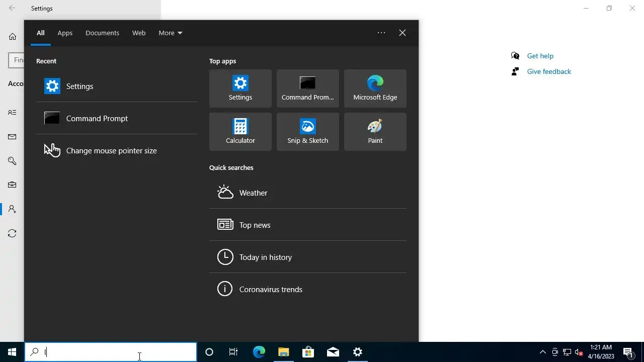Open the notification action center
The height and width of the screenshot is (362, 644).
pos(628,352)
